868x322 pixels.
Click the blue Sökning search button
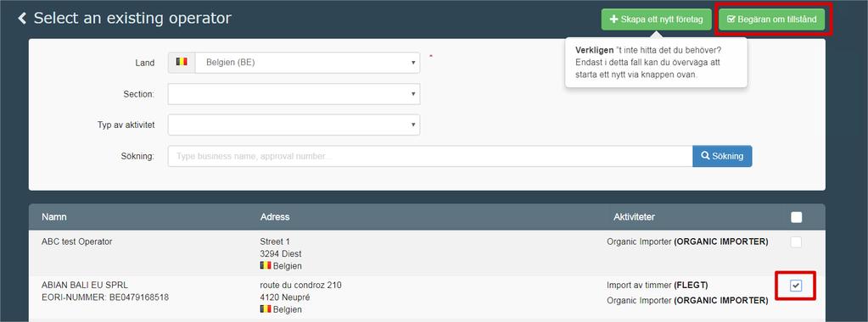[x=722, y=156]
